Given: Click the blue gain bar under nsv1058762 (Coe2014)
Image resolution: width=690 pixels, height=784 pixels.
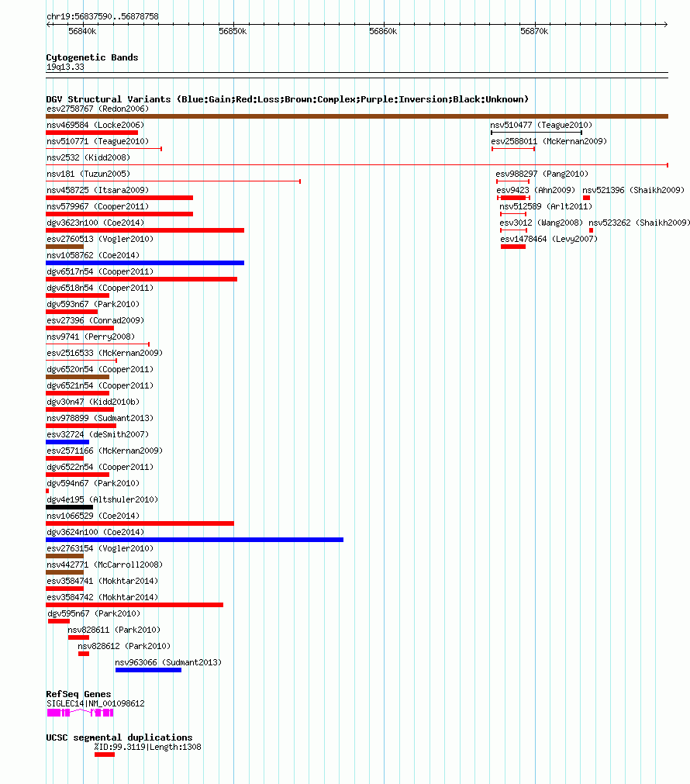Looking at the screenshot, I should 145,263.
